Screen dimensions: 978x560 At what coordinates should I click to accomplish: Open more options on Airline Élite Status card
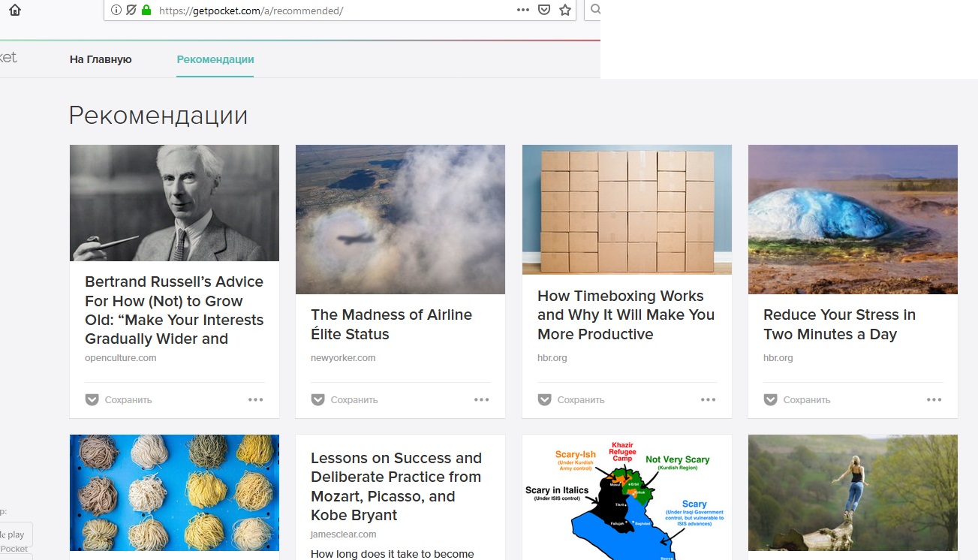[x=482, y=399]
